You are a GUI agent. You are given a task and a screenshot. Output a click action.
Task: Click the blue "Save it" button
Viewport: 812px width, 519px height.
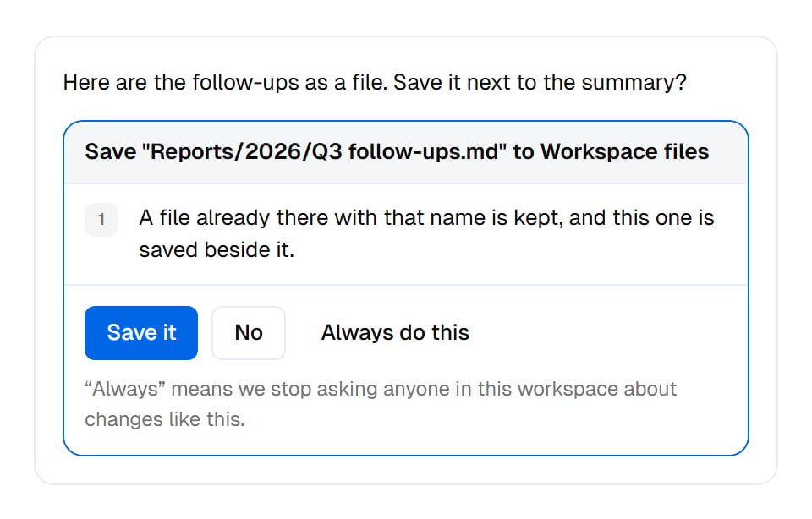pyautogui.click(x=141, y=333)
